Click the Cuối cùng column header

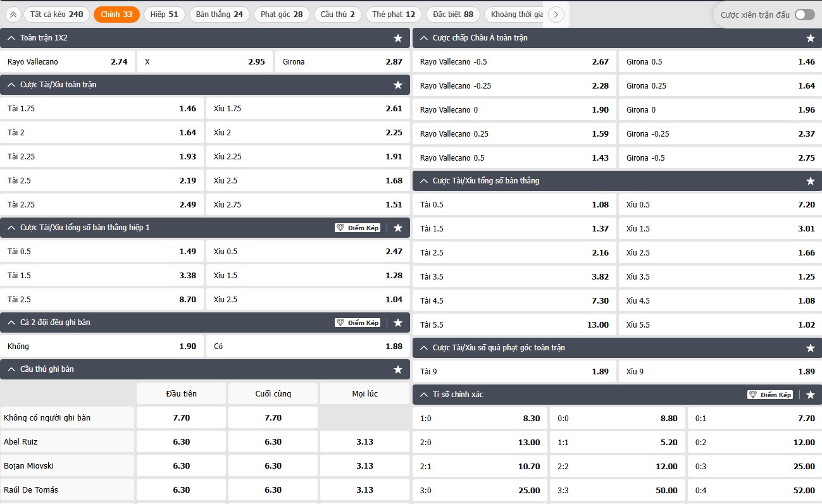pyautogui.click(x=273, y=393)
